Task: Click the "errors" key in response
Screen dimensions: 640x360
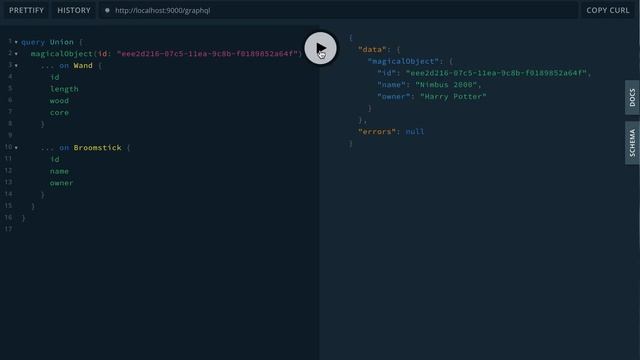Action: pyautogui.click(x=377, y=132)
